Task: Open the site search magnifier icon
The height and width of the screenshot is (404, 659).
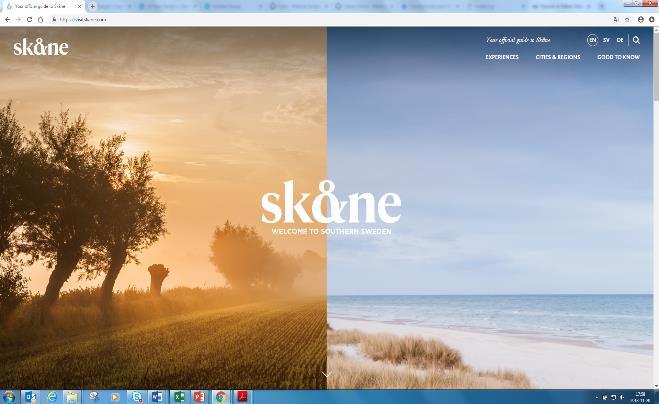Action: point(636,40)
